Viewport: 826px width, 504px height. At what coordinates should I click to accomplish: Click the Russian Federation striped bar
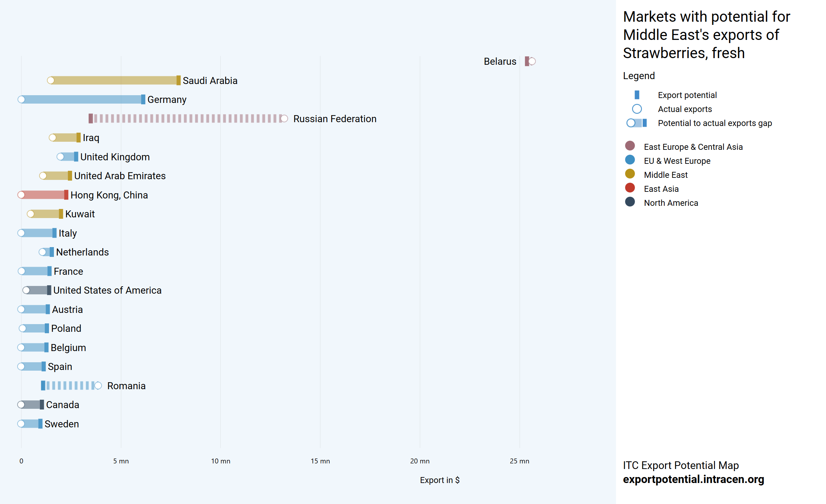pos(185,119)
